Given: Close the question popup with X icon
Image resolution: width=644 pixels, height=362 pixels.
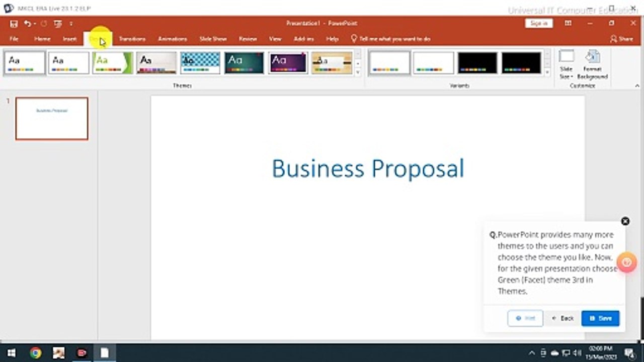Looking at the screenshot, I should (x=625, y=221).
